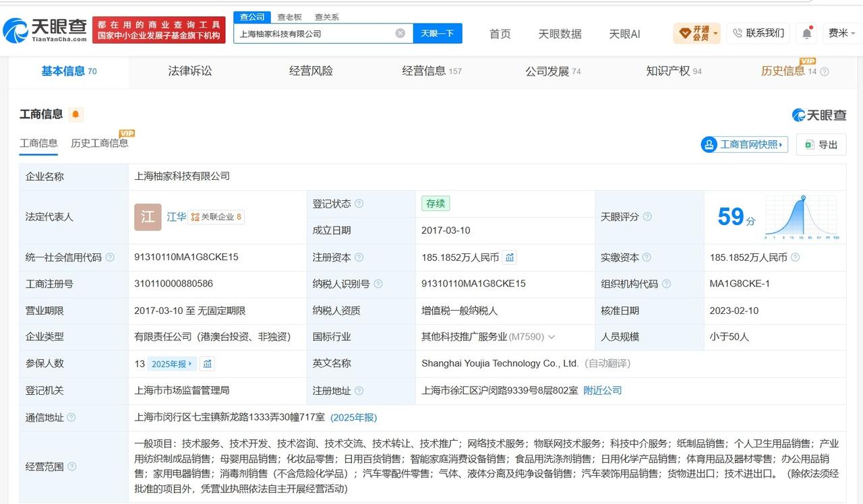Open the 法律诉讼 section tab
The height and width of the screenshot is (504, 863).
tap(189, 71)
